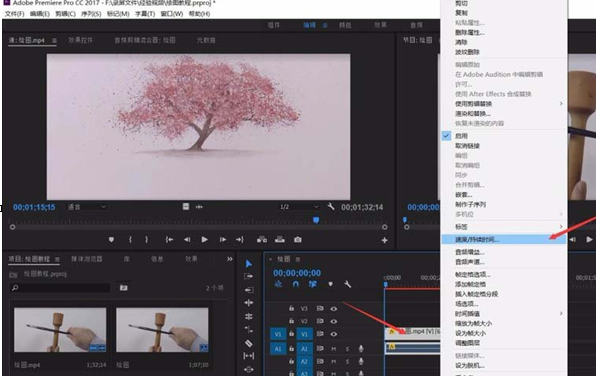The height and width of the screenshot is (376, 596).
Task: Click voice-over record mic on A2
Action: click(361, 361)
